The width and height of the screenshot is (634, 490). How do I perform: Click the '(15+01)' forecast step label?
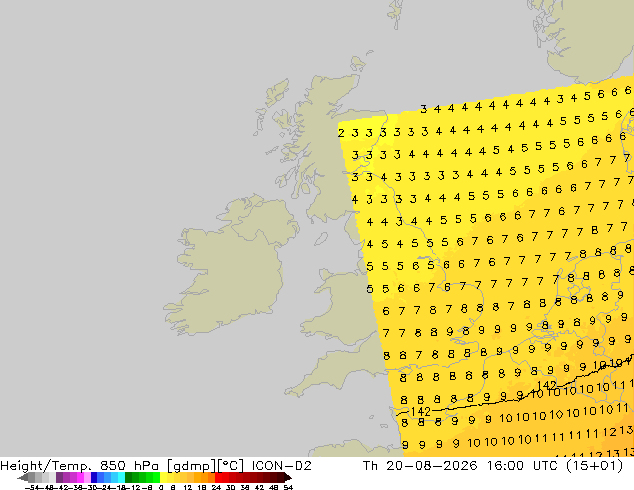[594, 466]
